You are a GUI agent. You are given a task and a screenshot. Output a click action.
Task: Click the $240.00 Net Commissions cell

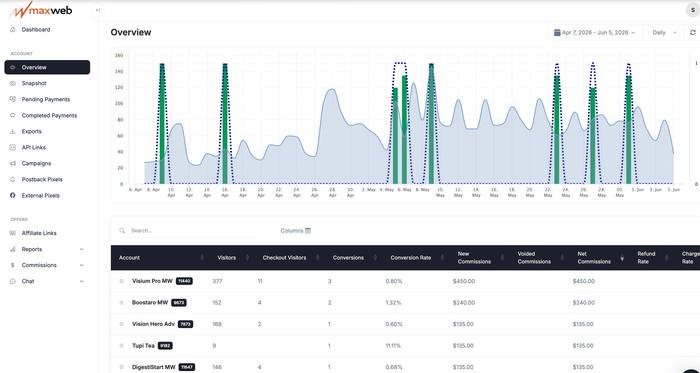[583, 303]
